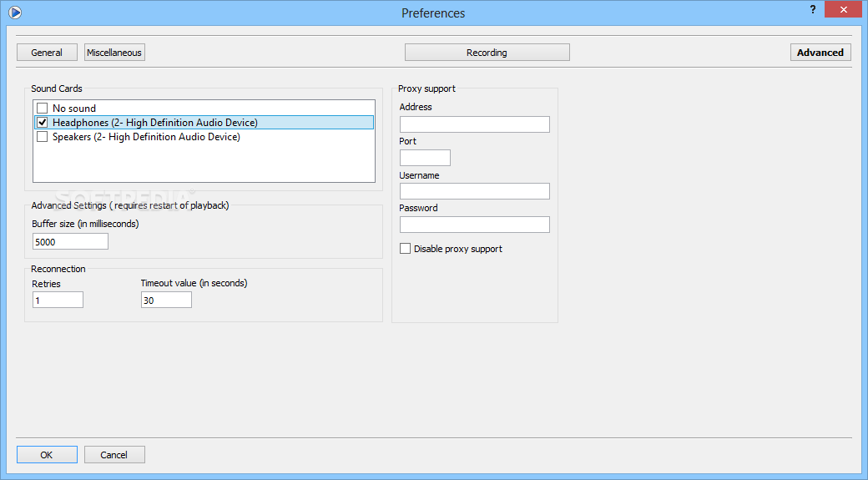868x480 pixels.
Task: Click the Buffer size input field
Action: [70, 241]
